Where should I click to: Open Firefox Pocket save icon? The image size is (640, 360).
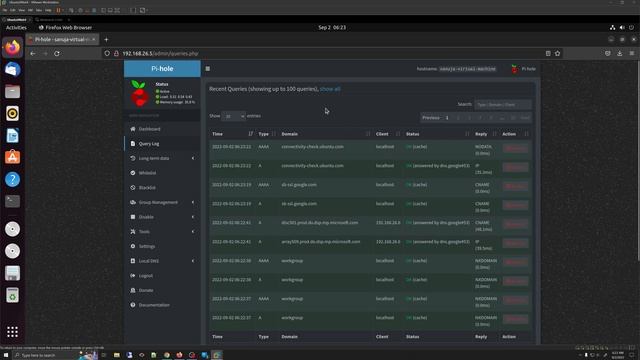click(x=608, y=53)
